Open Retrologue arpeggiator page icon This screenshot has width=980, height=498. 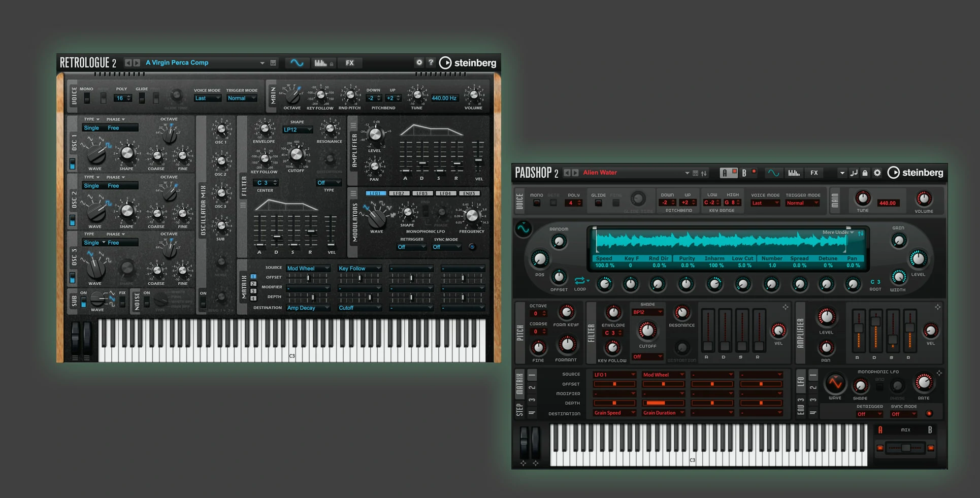point(320,63)
